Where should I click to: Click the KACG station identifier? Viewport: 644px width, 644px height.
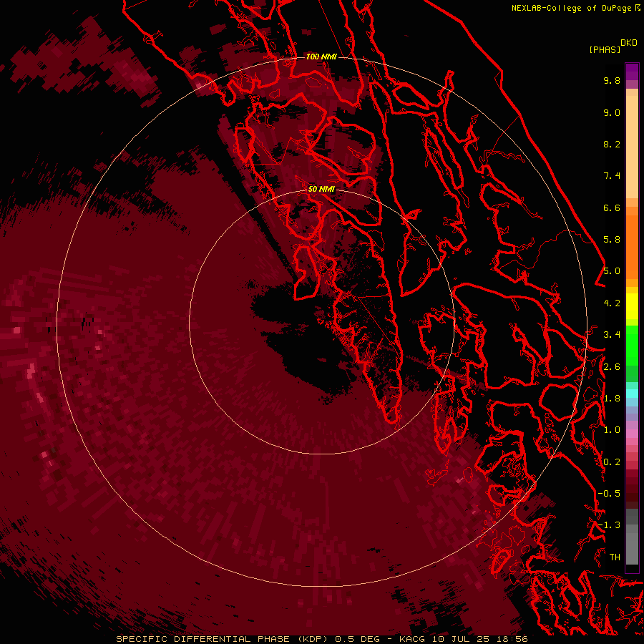[x=411, y=639]
